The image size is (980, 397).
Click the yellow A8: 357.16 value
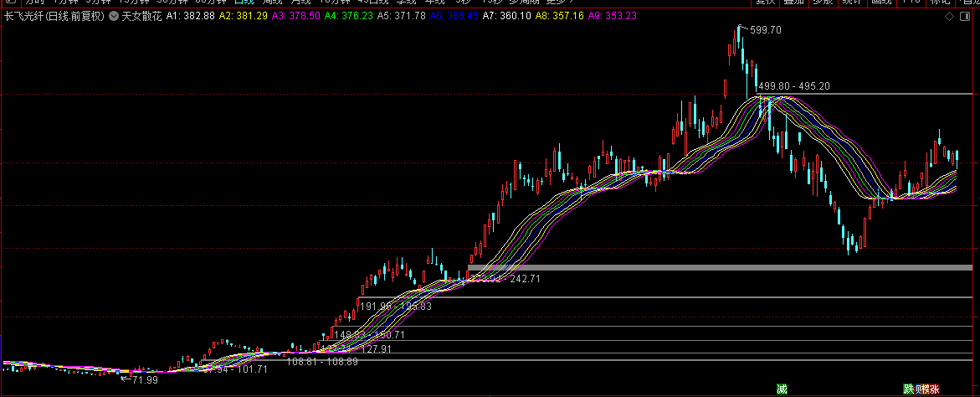[x=559, y=16]
